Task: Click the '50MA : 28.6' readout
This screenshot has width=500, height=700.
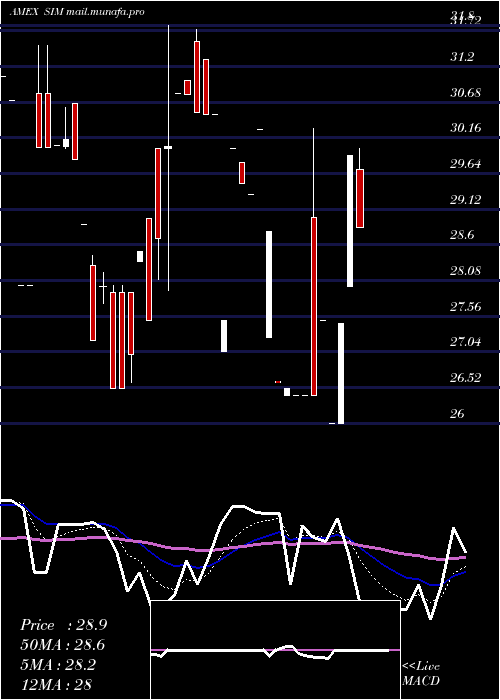Action: [x=62, y=645]
